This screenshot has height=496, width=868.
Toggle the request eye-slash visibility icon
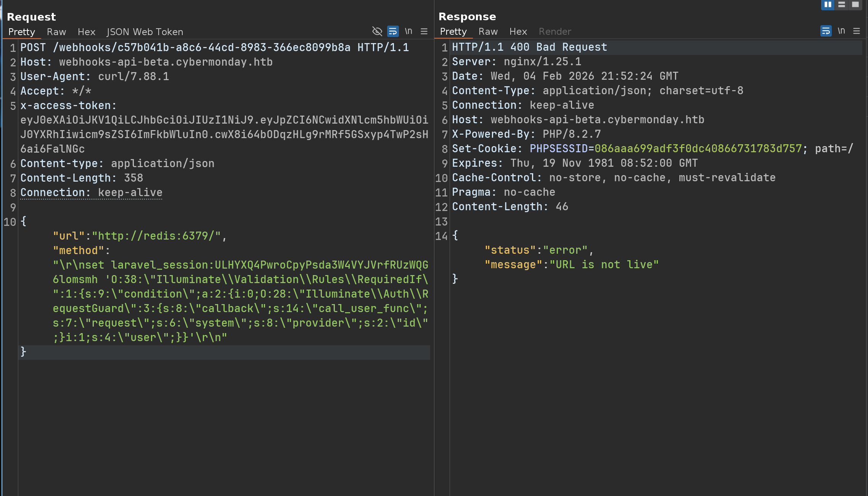(377, 31)
